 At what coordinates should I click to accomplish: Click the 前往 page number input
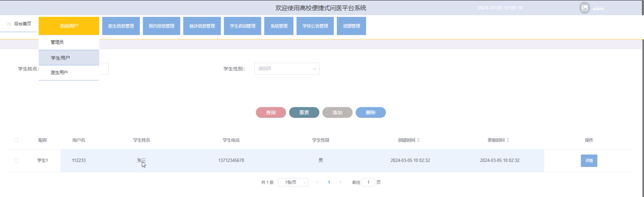coord(369,183)
